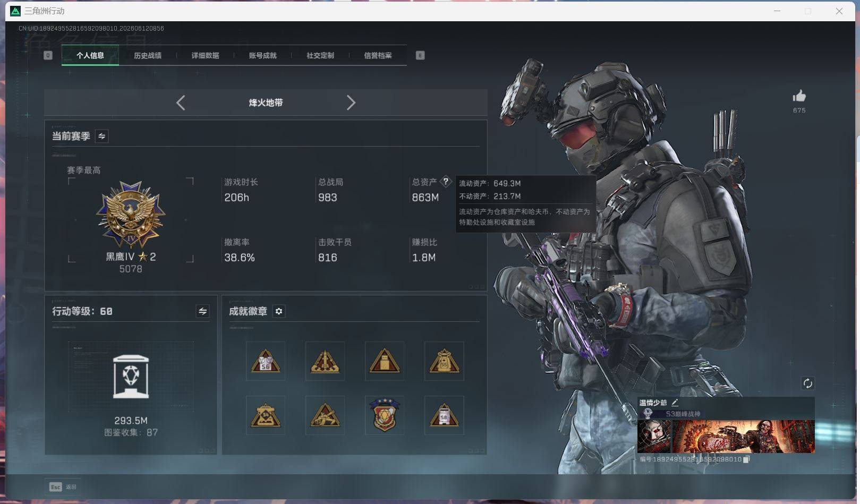Click the 293.5M collection value
This screenshot has height=504, width=860.
131,421
